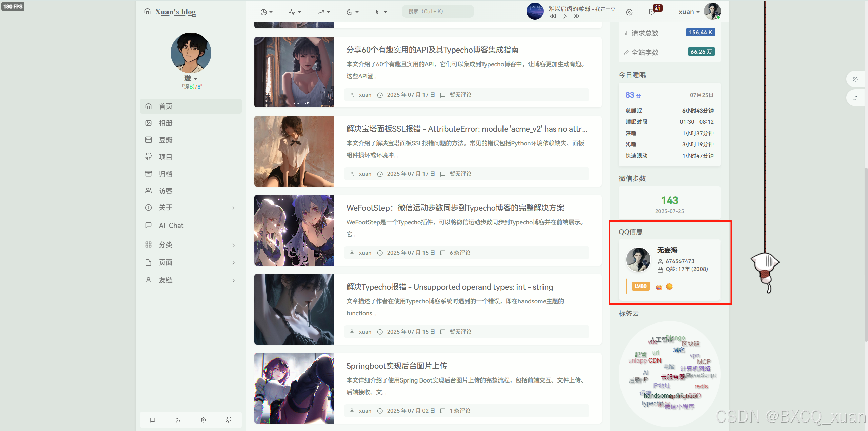Open the 解决Typecho报错 Unsupported operand types article
868x431 pixels.
click(450, 287)
